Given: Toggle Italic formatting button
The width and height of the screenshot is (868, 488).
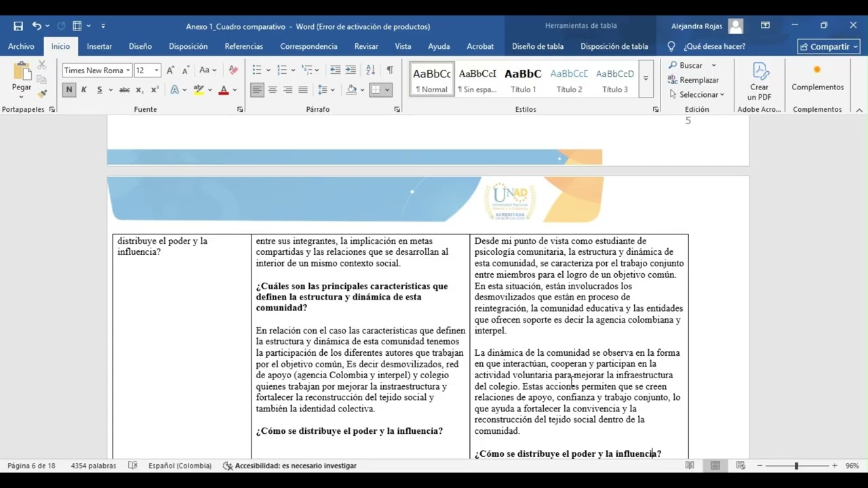Looking at the screenshot, I should pos(84,89).
